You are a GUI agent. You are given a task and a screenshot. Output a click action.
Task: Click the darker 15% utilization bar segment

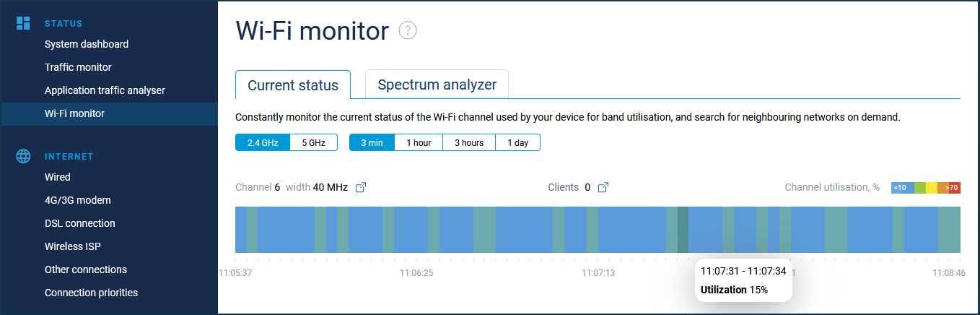(x=683, y=230)
